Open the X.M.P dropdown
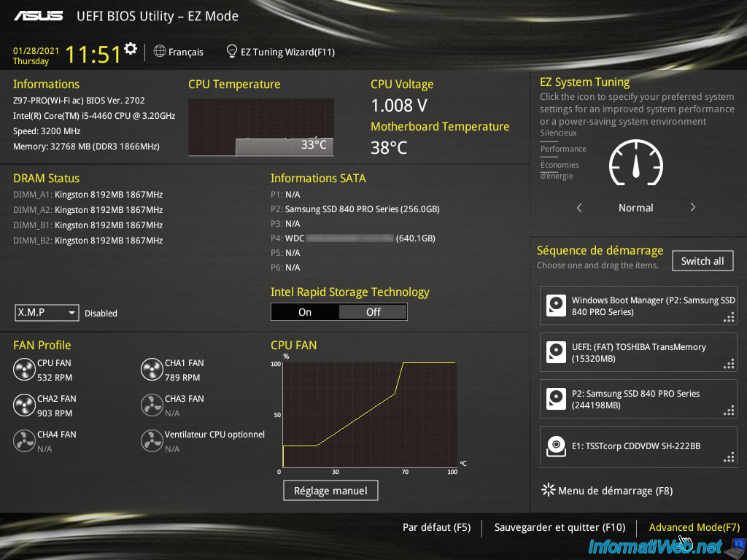 (47, 313)
